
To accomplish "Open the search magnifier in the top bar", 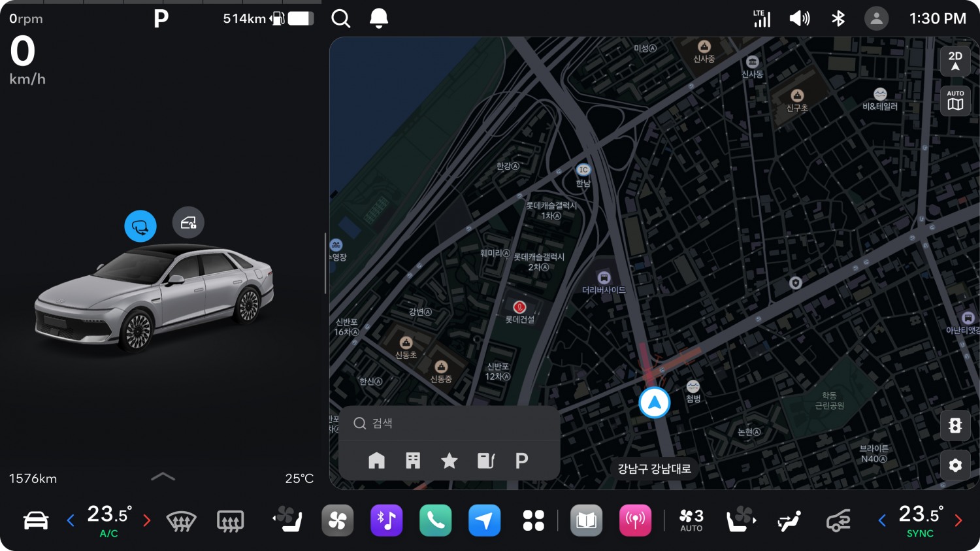I will pyautogui.click(x=341, y=18).
